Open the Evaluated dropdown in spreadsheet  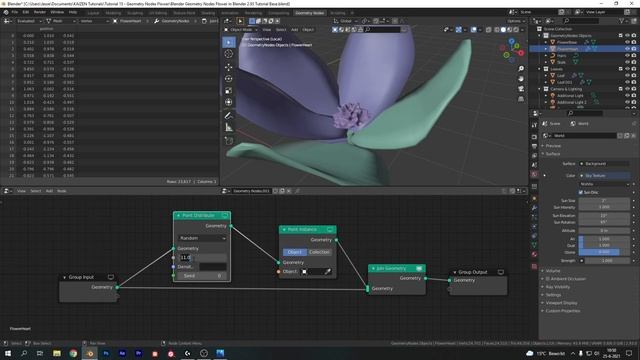point(29,21)
